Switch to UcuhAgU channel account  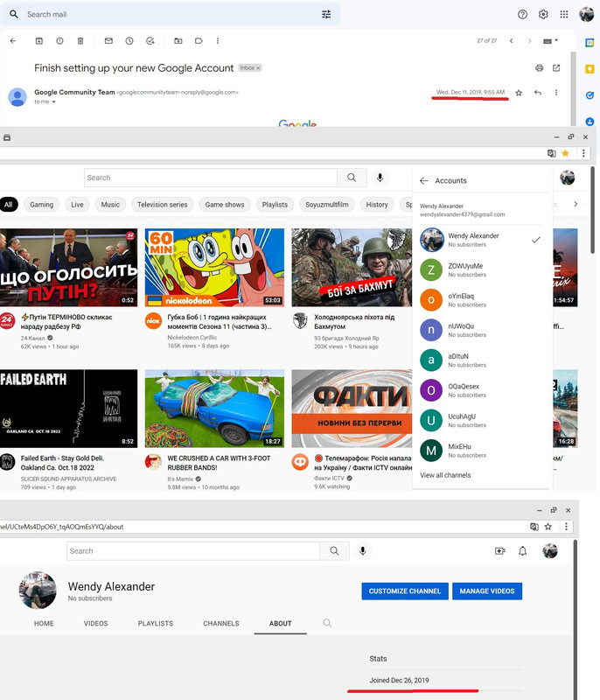[x=482, y=420]
